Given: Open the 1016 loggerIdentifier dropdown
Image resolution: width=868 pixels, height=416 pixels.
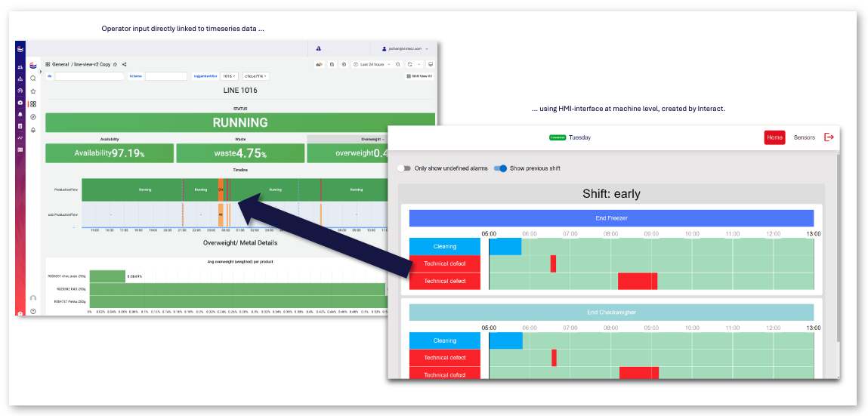Looking at the screenshot, I should 230,76.
